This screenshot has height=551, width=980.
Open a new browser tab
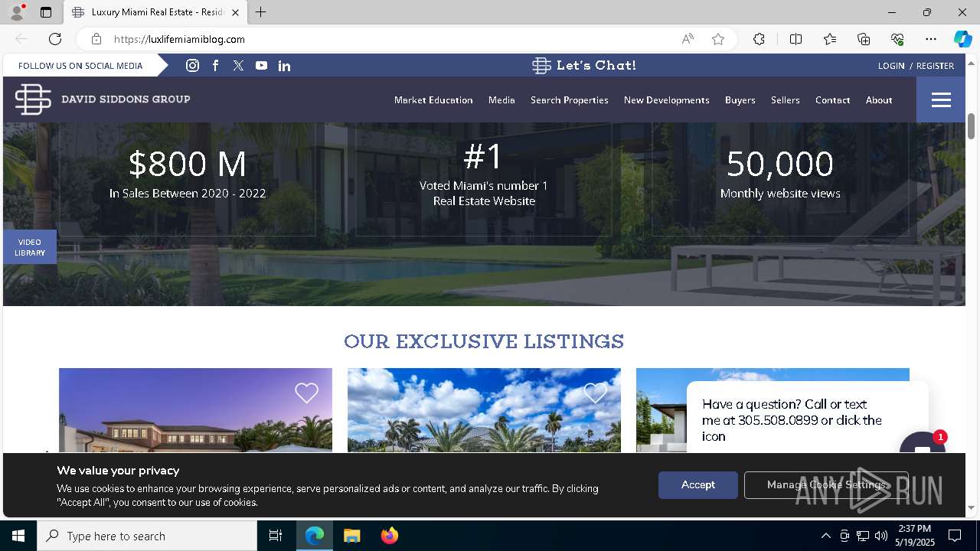(x=261, y=12)
